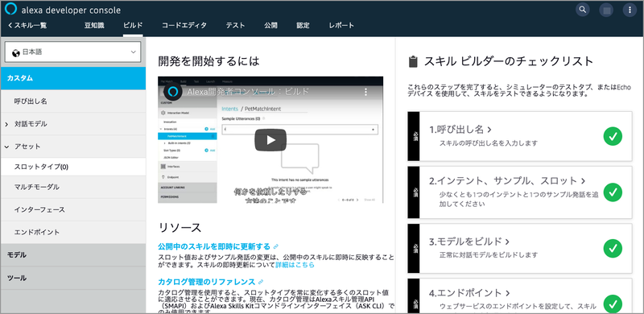
Task: Select カスタム in the sidebar
Action: [x=73, y=78]
